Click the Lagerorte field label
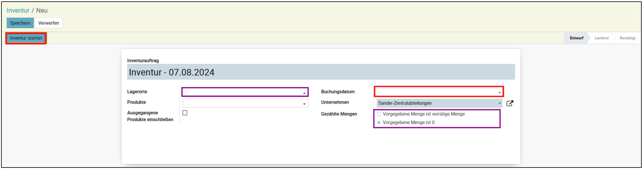Screen dimensions: 644x170 (x=137, y=92)
